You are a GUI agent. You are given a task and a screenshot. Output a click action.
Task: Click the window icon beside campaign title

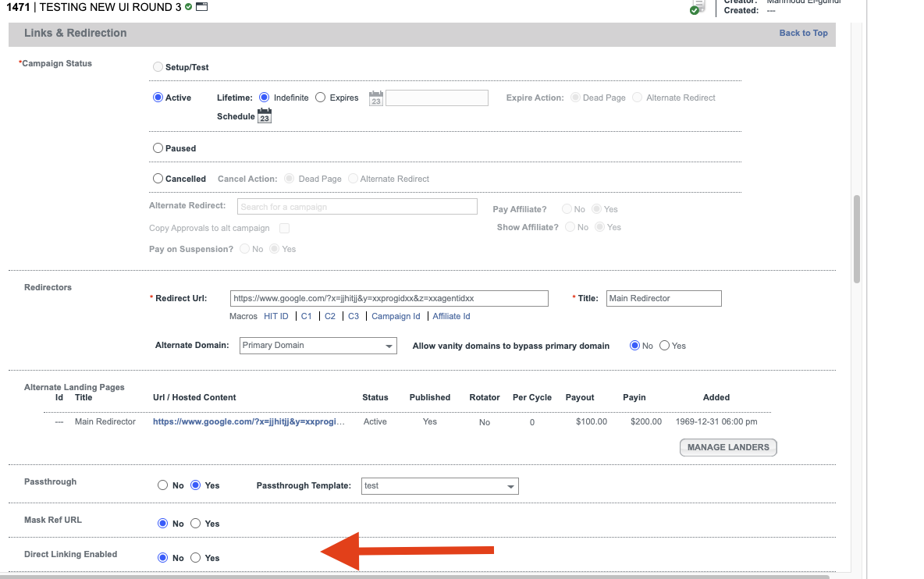pos(201,7)
